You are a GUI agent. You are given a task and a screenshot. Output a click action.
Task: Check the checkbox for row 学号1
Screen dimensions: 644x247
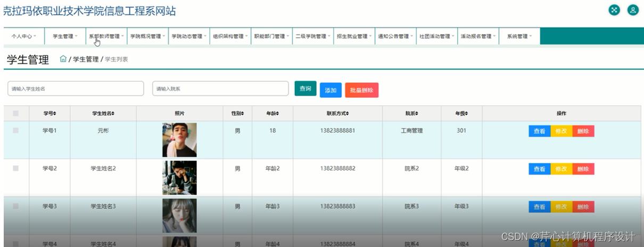(x=15, y=130)
